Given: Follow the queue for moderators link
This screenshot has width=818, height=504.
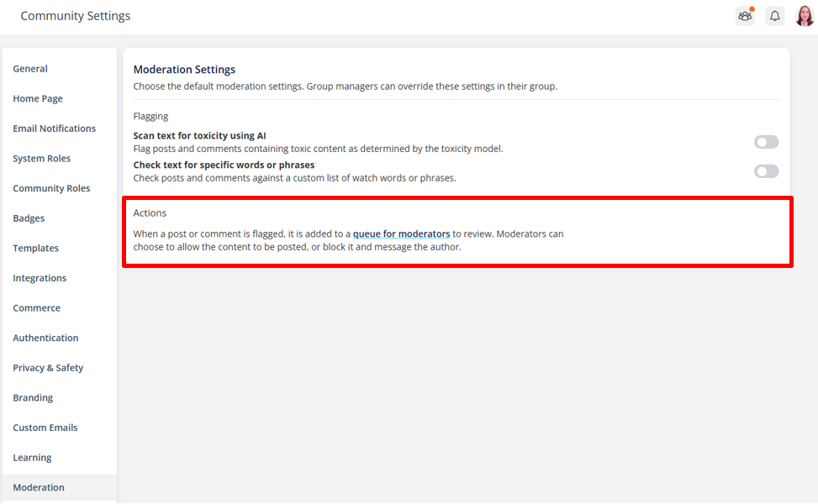Looking at the screenshot, I should tap(401, 234).
